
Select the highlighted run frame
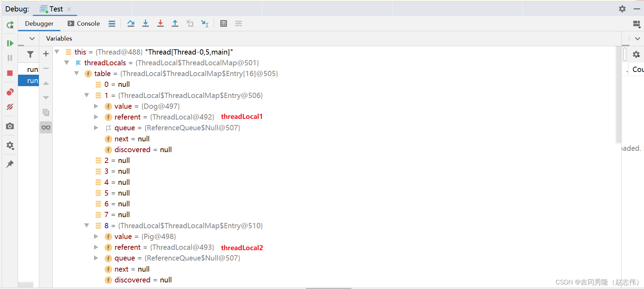[28, 81]
